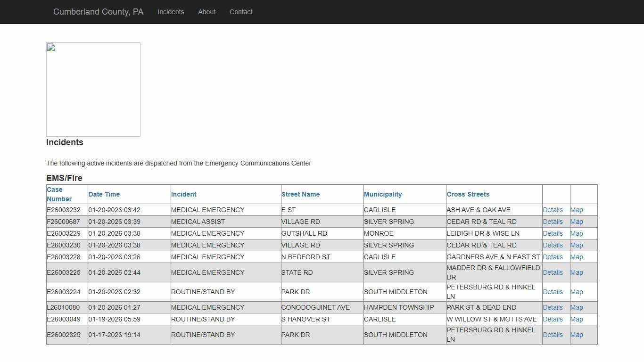This screenshot has width=644, height=362.
Task: View Map for the incident on STATE RD
Action: click(x=577, y=272)
